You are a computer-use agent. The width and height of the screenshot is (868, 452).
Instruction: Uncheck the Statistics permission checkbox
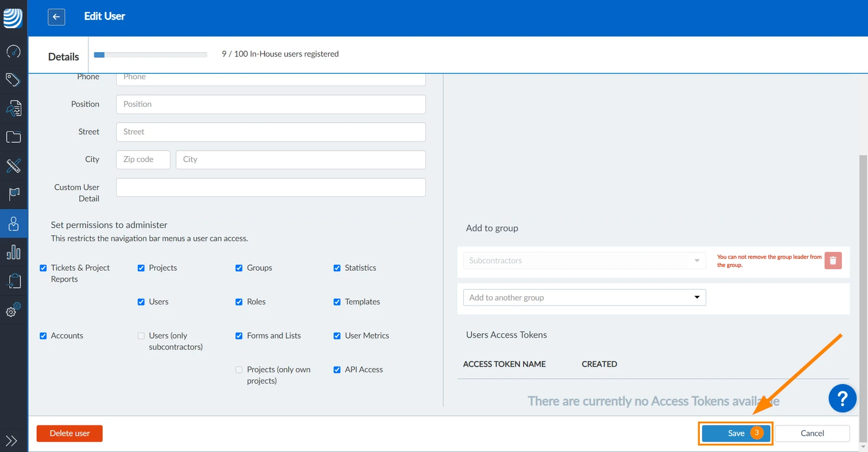tap(337, 268)
